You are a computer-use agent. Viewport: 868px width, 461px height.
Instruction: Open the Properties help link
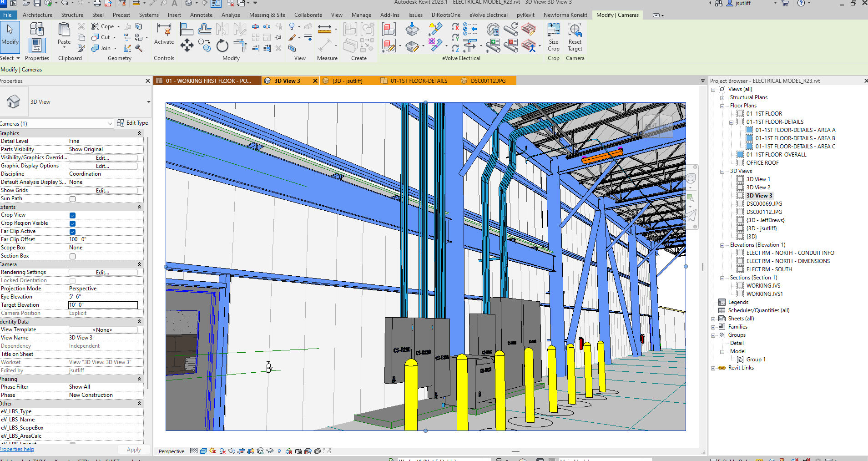17,449
